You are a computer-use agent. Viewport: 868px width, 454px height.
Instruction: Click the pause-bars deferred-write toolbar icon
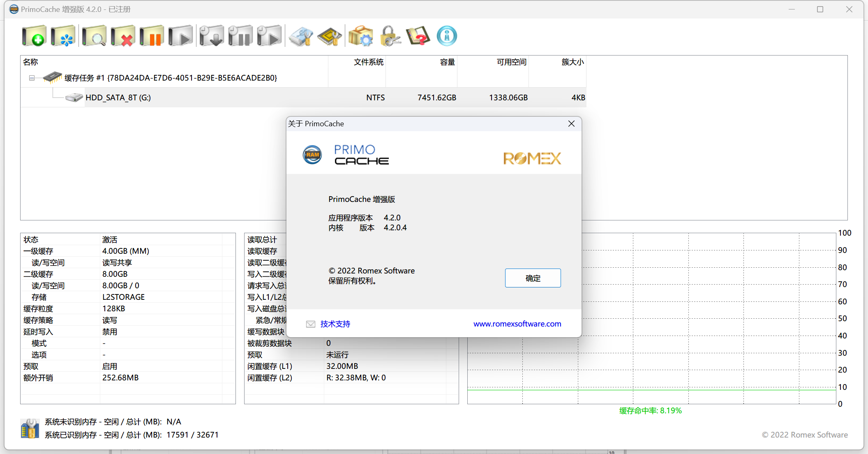pos(240,36)
